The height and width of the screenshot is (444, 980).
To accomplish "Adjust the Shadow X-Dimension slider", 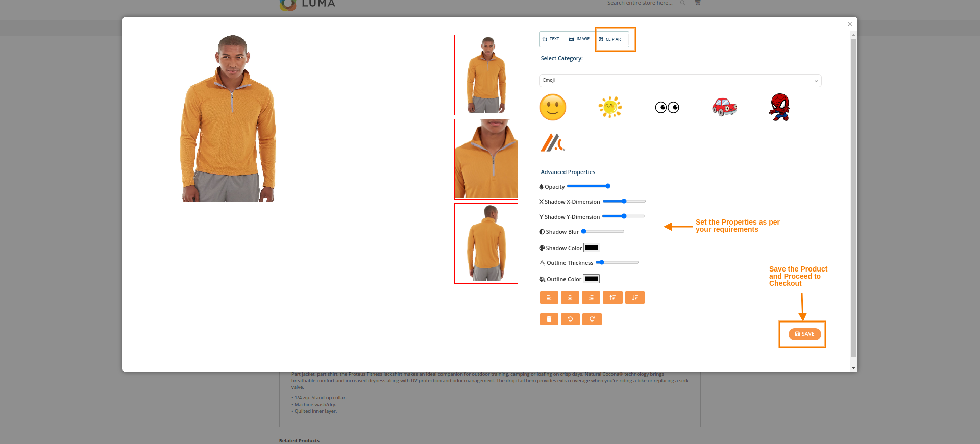I will click(x=624, y=201).
